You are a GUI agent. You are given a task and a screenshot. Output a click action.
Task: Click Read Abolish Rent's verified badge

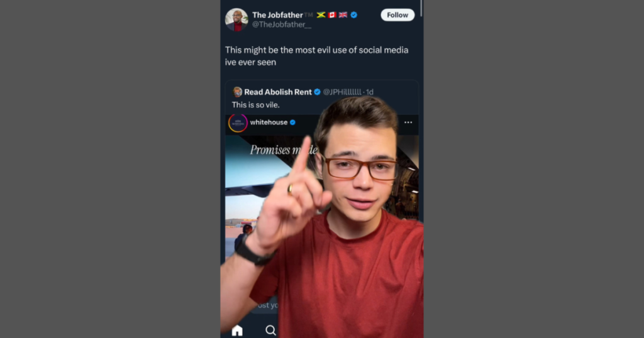click(317, 92)
